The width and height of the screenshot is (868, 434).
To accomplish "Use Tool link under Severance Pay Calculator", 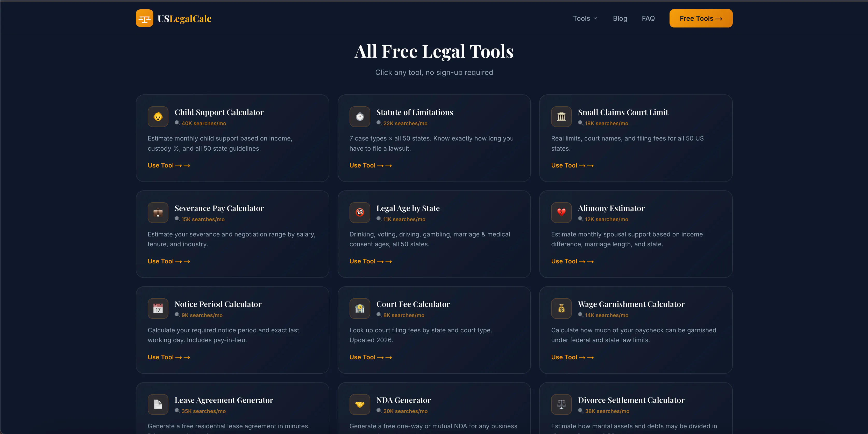I will pos(169,261).
